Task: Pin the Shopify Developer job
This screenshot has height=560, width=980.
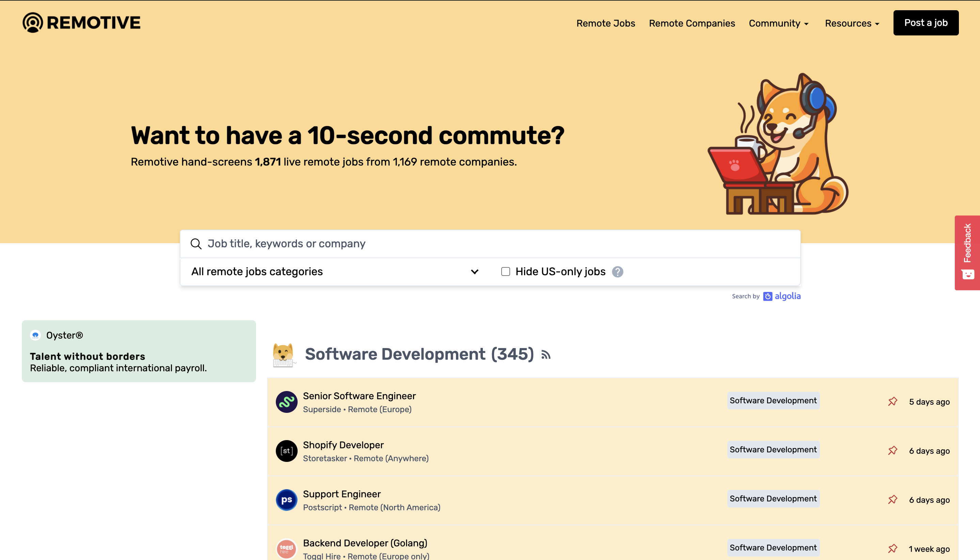Action: 893,450
